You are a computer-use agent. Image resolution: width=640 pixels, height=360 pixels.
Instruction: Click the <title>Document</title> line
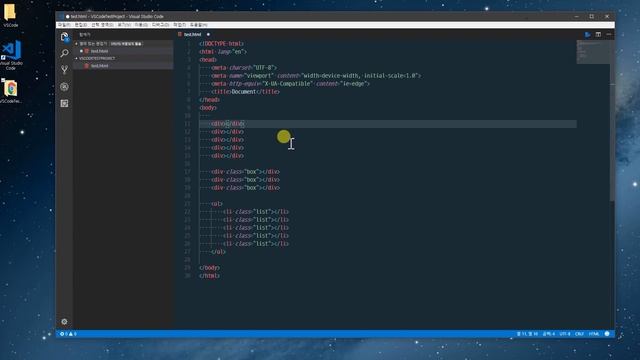pos(245,92)
